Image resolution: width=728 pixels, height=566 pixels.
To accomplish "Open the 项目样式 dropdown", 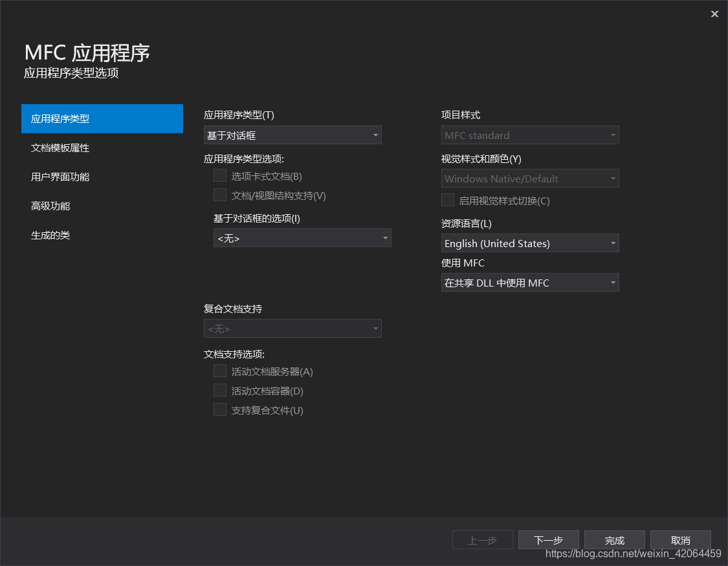I will [530, 135].
